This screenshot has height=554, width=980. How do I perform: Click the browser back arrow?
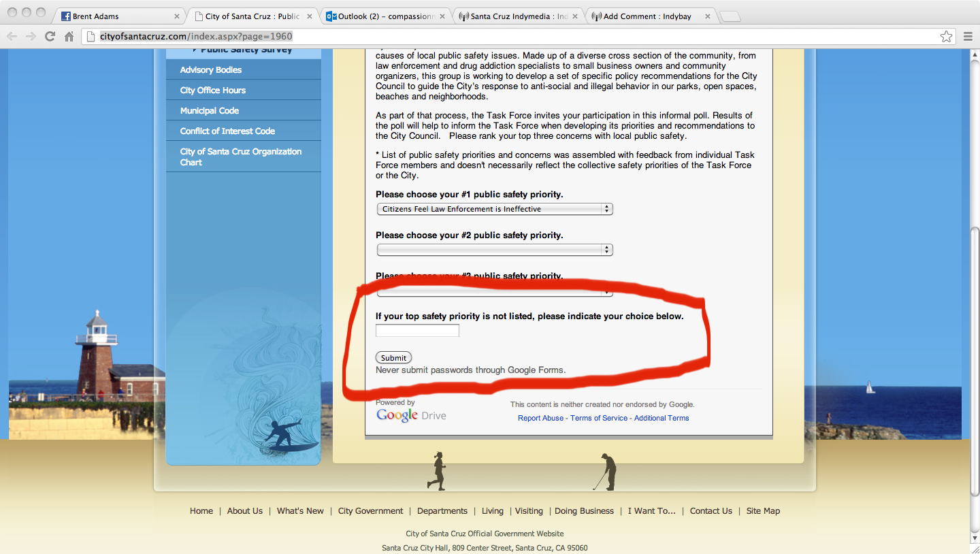tap(13, 37)
